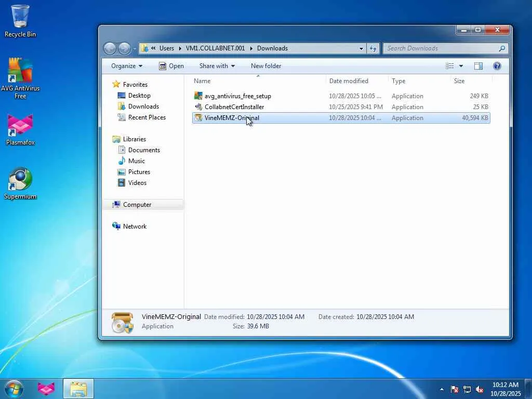Click the New folder button
Image resolution: width=532 pixels, height=399 pixels.
(x=266, y=66)
